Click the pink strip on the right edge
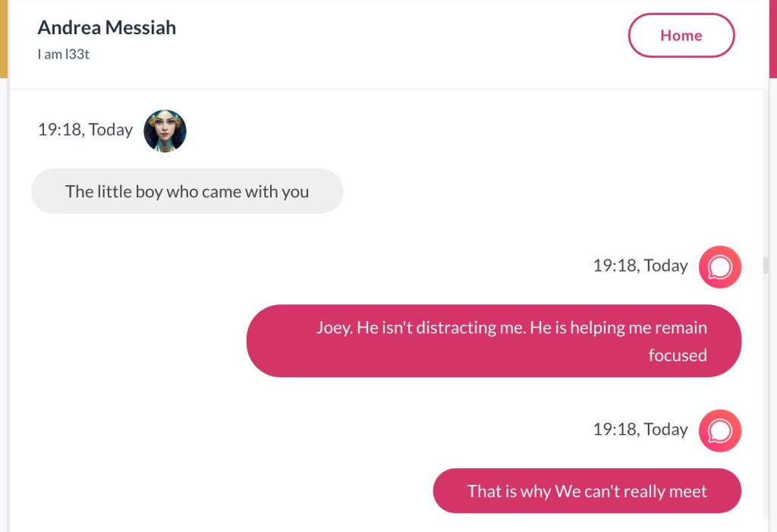Image resolution: width=777 pixels, height=532 pixels. coord(772,38)
